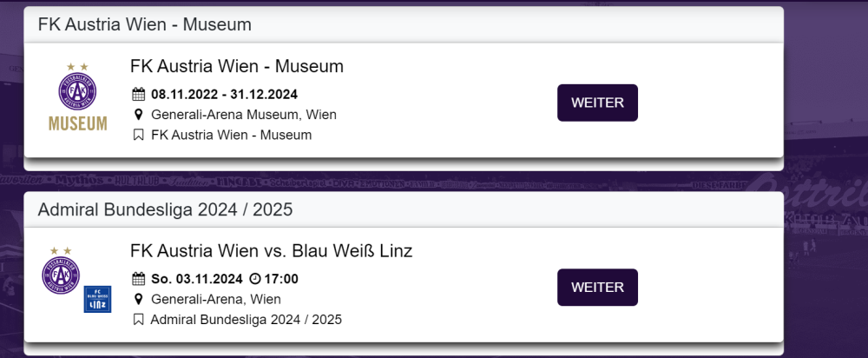Click the match time 17:00 text

pyautogui.click(x=281, y=279)
